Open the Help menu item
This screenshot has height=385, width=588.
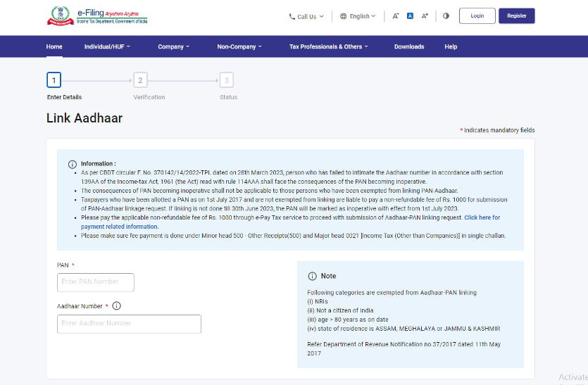(451, 46)
